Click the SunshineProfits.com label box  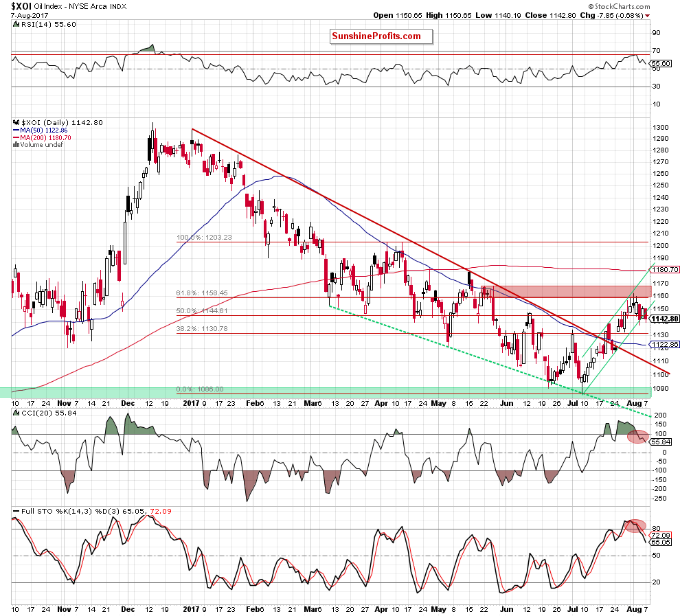tap(381, 36)
